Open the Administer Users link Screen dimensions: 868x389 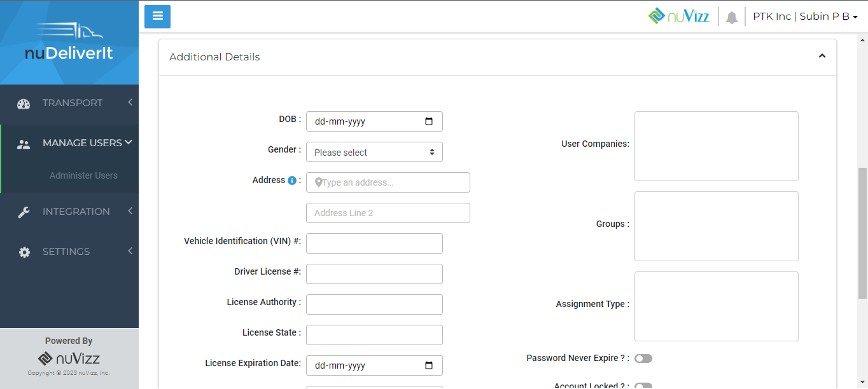83,175
